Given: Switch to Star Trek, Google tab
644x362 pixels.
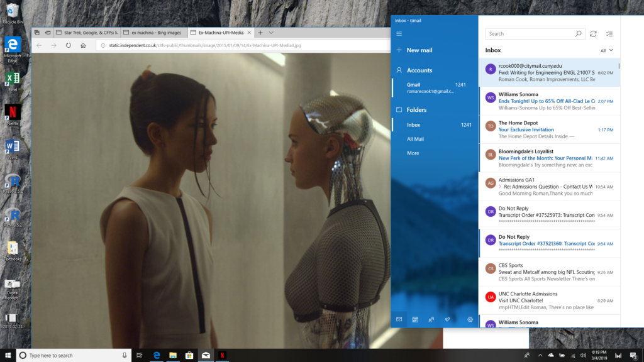Looking at the screenshot, I should (x=87, y=33).
